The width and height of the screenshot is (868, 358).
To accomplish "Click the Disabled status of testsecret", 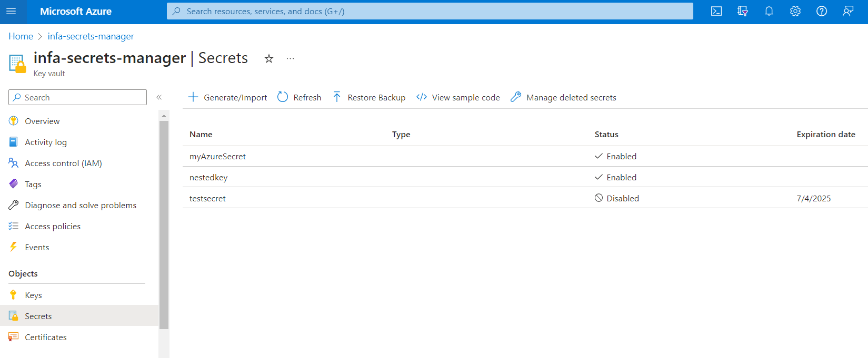I will [617, 198].
